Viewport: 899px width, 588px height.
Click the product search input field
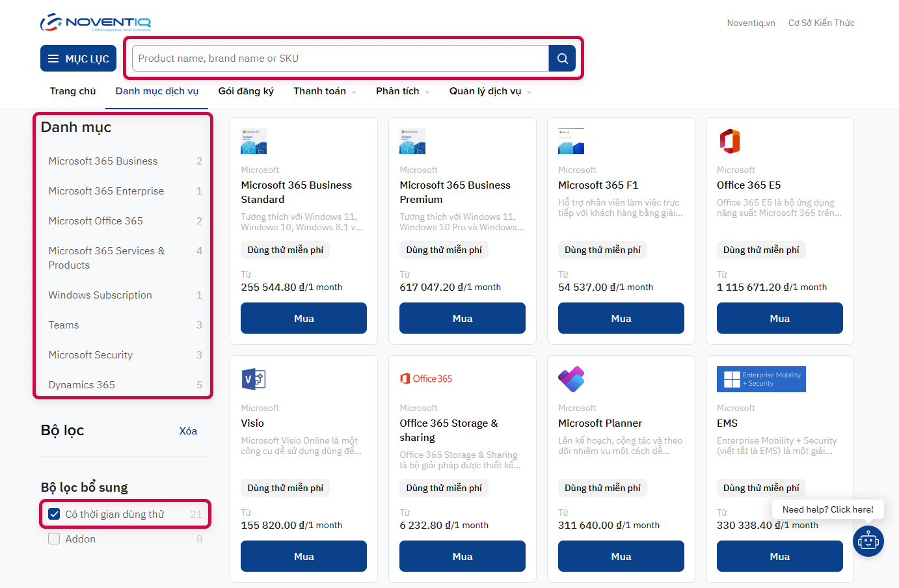[340, 59]
